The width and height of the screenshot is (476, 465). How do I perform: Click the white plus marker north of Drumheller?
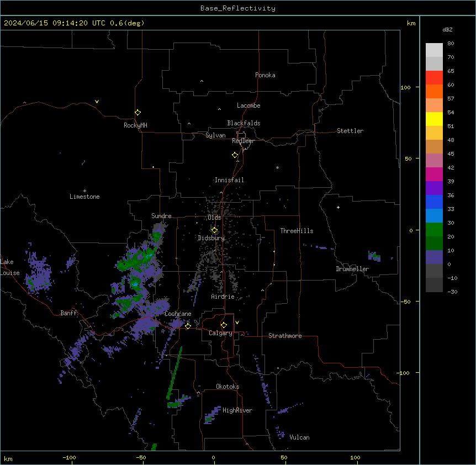[338, 207]
